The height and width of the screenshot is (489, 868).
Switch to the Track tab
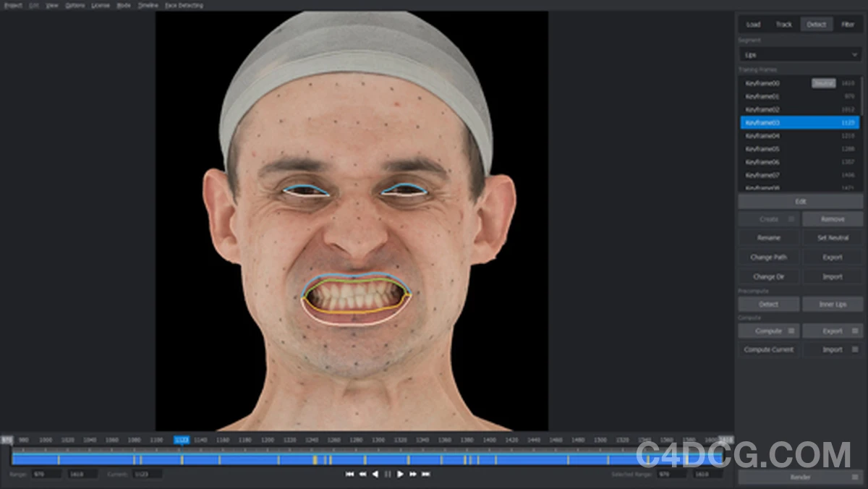(x=784, y=24)
